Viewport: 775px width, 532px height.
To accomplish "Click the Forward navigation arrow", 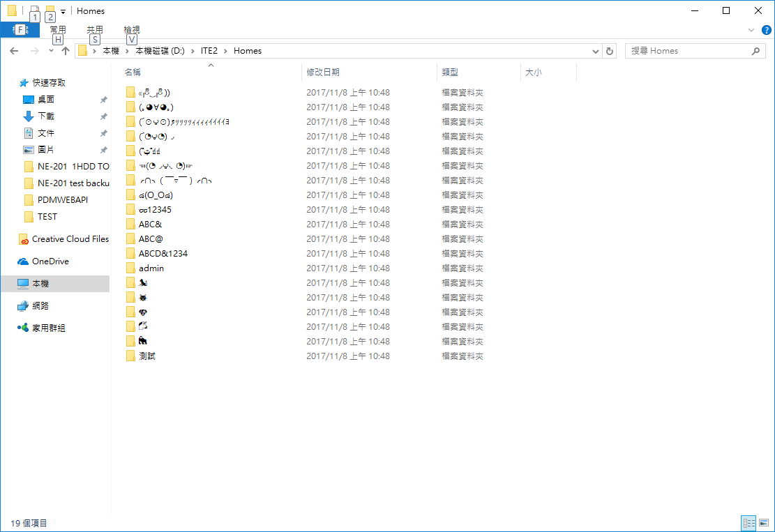I will (x=34, y=51).
